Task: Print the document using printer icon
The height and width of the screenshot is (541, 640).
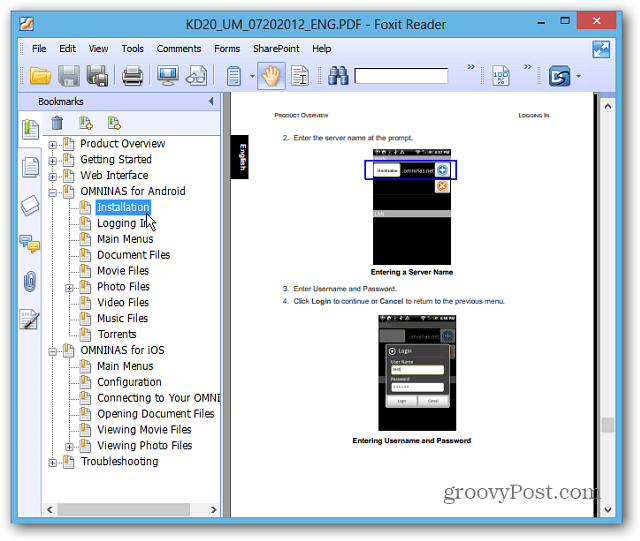Action: tap(133, 76)
